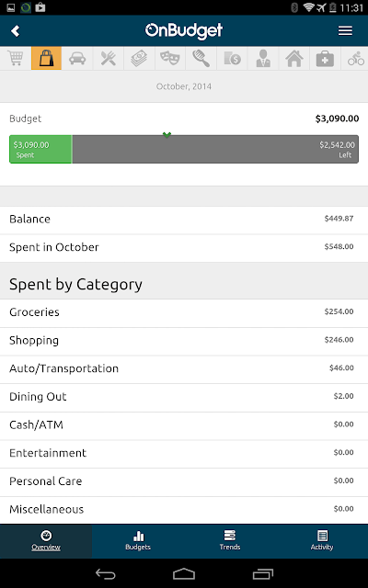The height and width of the screenshot is (588, 368).
Task: Tap the Android home navigation button
Action: point(184,573)
